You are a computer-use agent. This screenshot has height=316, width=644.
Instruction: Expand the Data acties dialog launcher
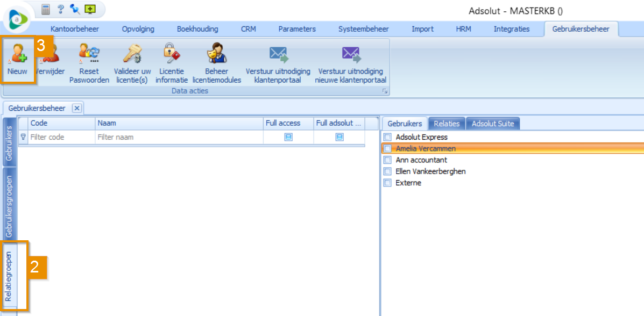[385, 91]
